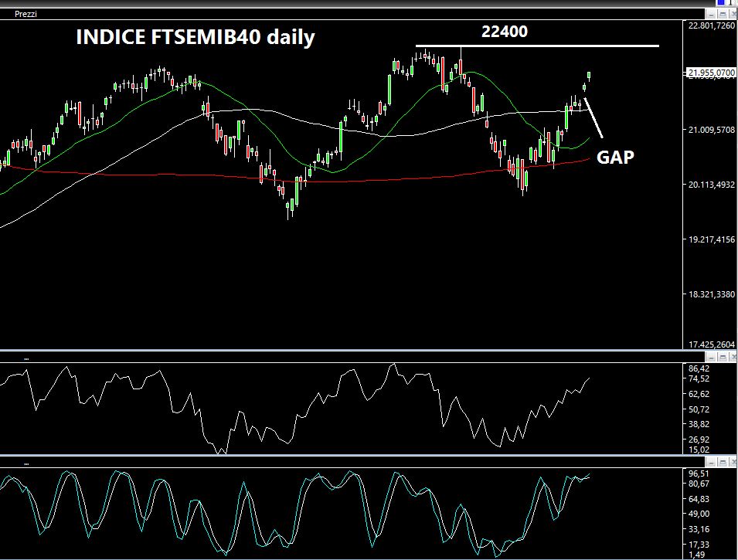
Task: Click the 22.801,7260 price axis value
Action: pos(711,25)
